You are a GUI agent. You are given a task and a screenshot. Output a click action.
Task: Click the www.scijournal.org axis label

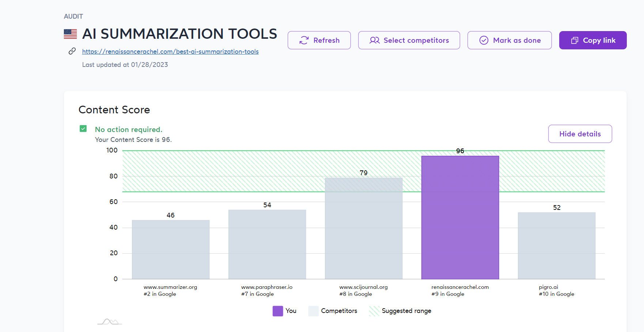(x=363, y=287)
